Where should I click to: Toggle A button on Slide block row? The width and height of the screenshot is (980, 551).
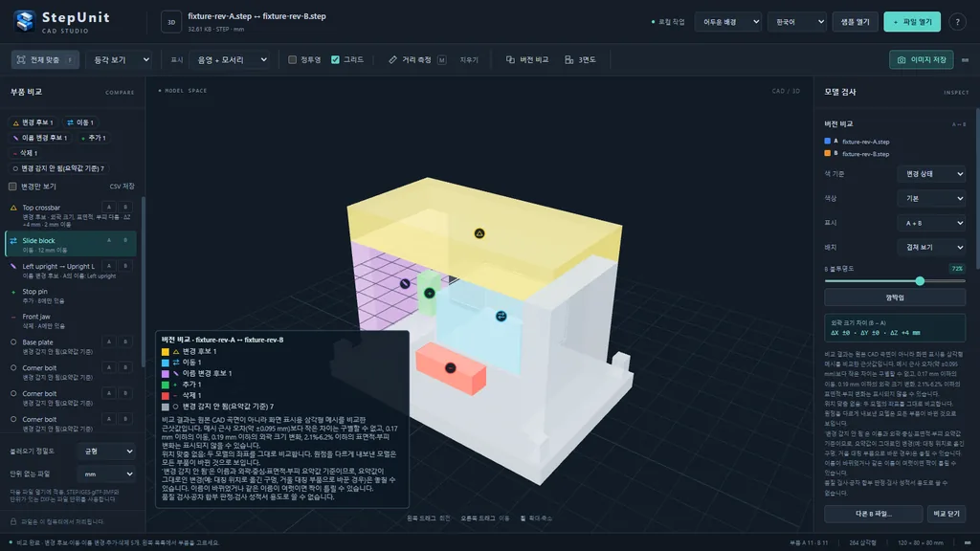[x=109, y=240]
